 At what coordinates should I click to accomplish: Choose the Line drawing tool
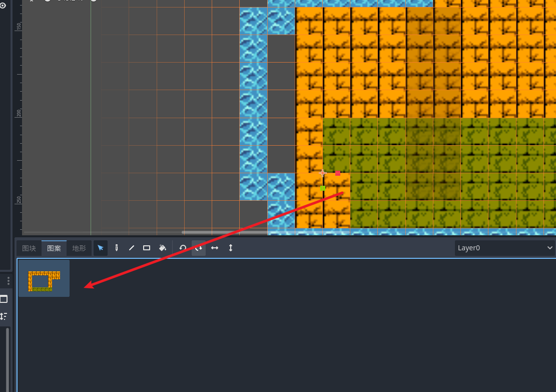132,248
